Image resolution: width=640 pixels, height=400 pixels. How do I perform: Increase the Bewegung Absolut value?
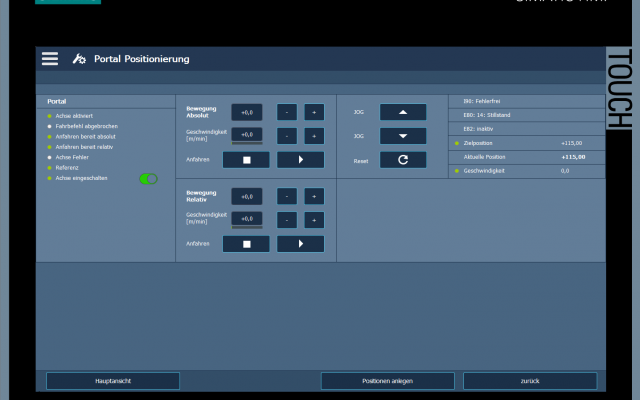pos(314,112)
